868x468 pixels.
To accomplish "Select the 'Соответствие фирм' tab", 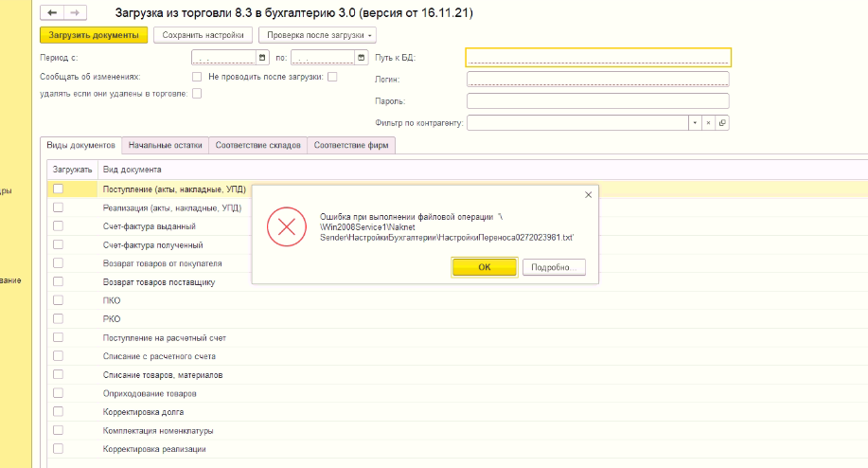I will click(351, 145).
